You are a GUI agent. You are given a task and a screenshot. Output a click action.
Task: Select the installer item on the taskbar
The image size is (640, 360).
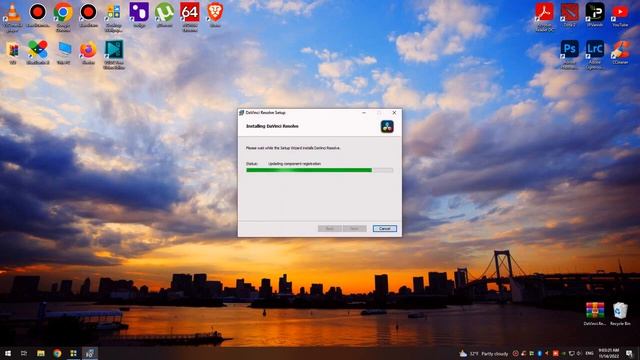coord(90,353)
